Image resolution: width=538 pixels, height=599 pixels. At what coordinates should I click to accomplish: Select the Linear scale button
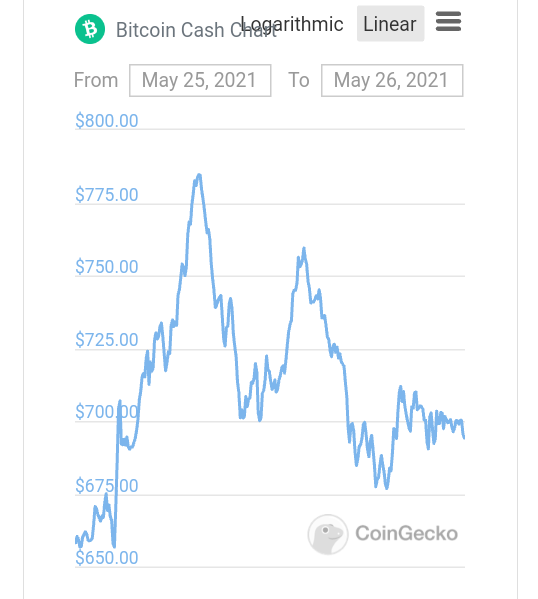point(390,24)
